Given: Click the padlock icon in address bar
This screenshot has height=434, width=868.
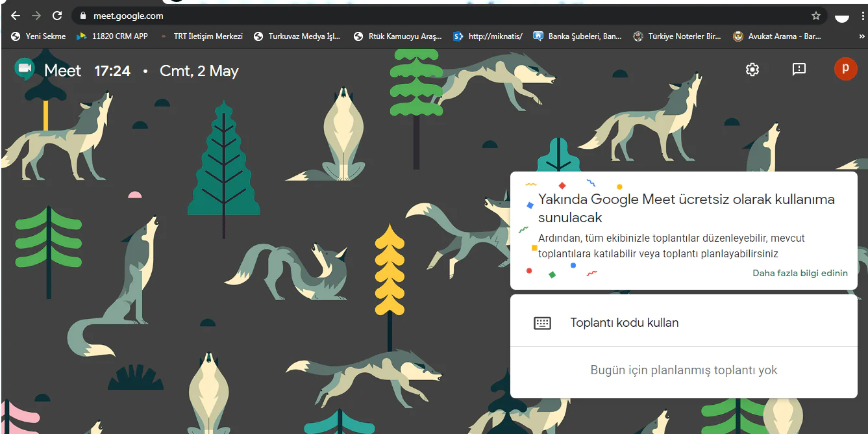Looking at the screenshot, I should click(82, 16).
